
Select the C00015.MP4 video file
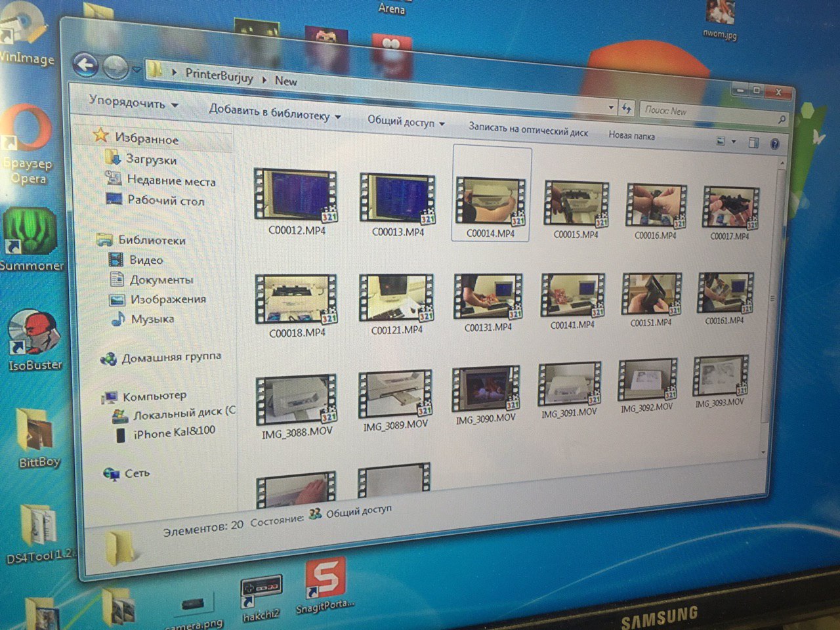[x=576, y=209]
